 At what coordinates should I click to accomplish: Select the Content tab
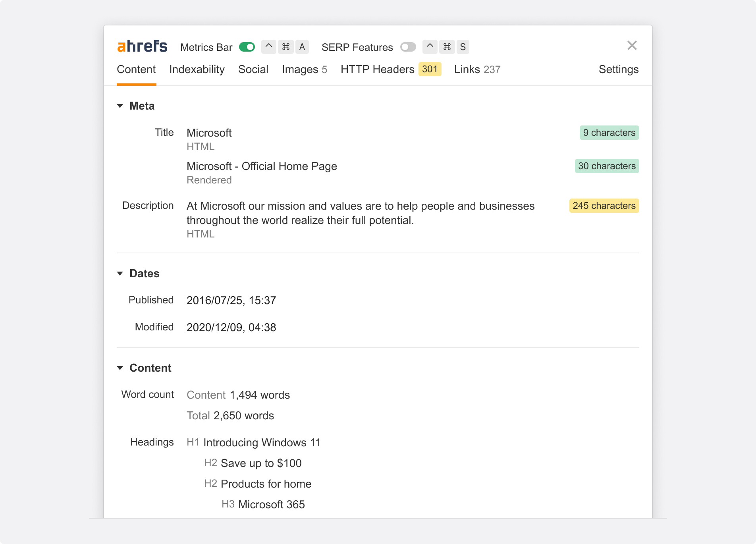136,69
